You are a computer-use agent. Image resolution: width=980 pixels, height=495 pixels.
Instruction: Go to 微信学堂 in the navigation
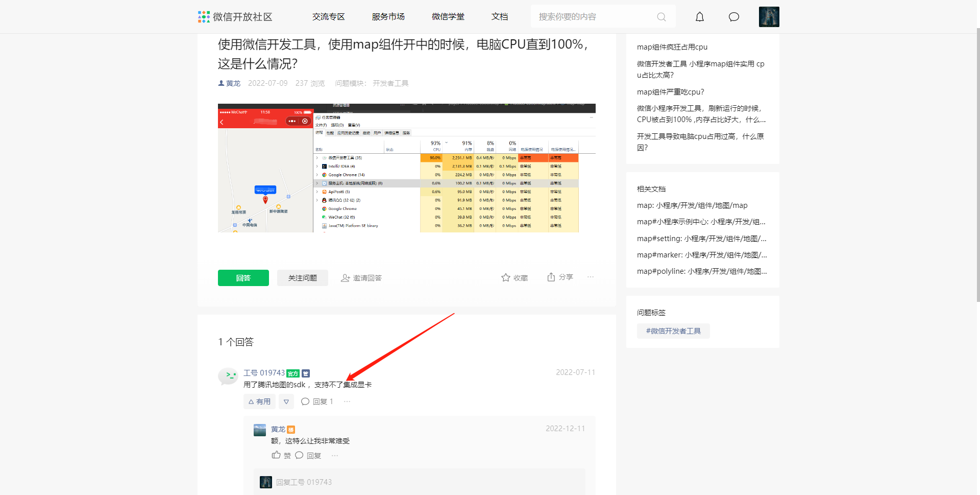point(448,17)
